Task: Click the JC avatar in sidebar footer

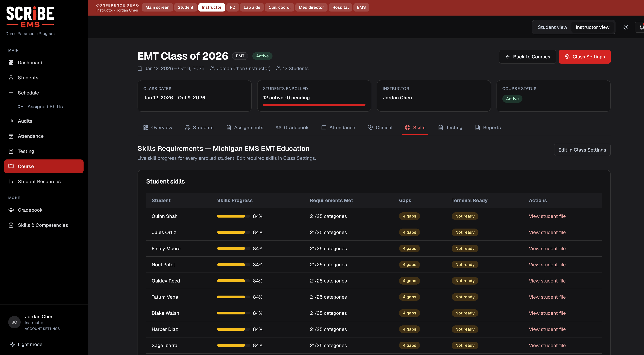Action: (x=14, y=322)
